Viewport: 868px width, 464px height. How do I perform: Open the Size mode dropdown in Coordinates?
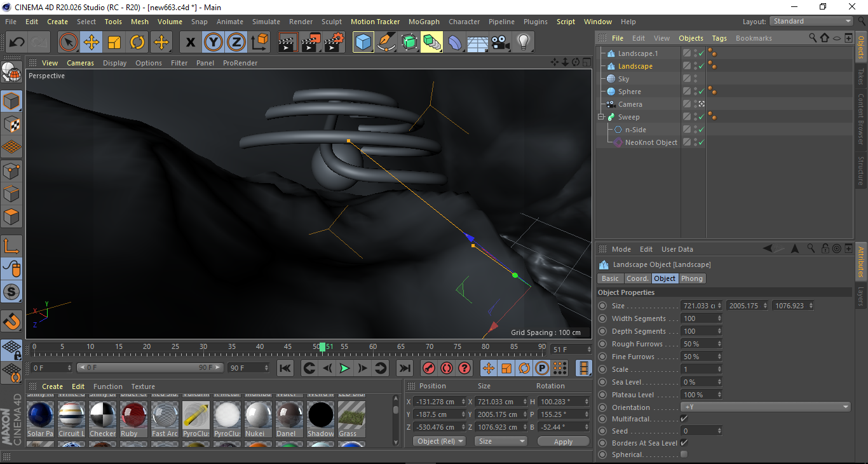click(501, 441)
